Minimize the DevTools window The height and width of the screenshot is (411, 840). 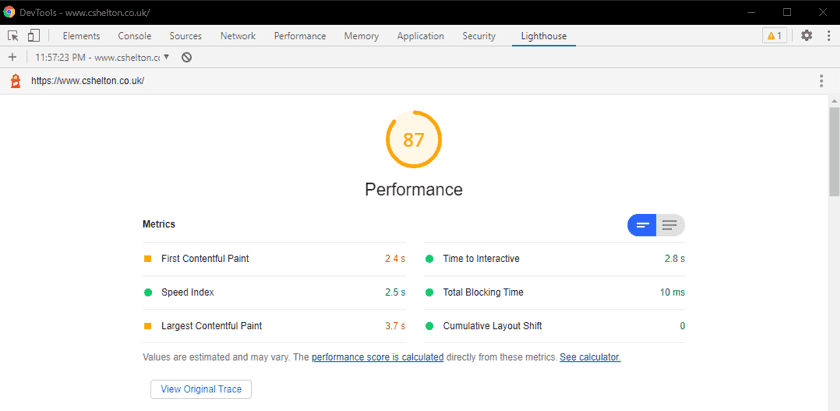(752, 12)
